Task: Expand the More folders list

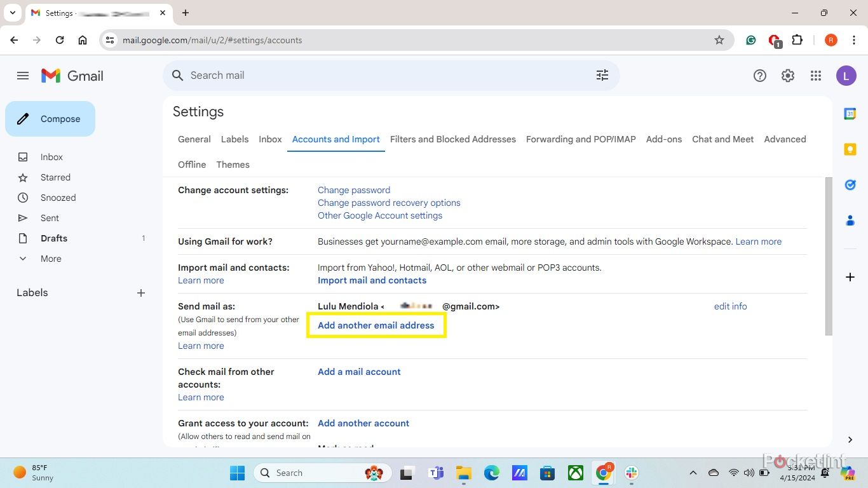Action: point(51,259)
